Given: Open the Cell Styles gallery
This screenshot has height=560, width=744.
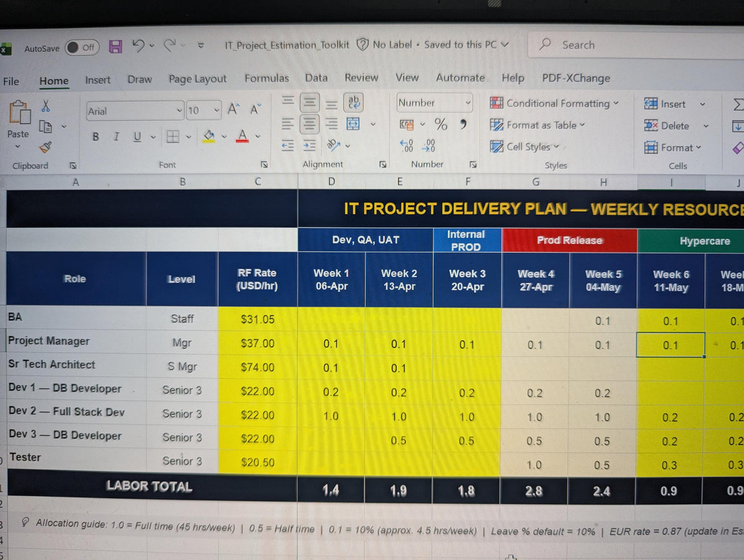Looking at the screenshot, I should 525,147.
